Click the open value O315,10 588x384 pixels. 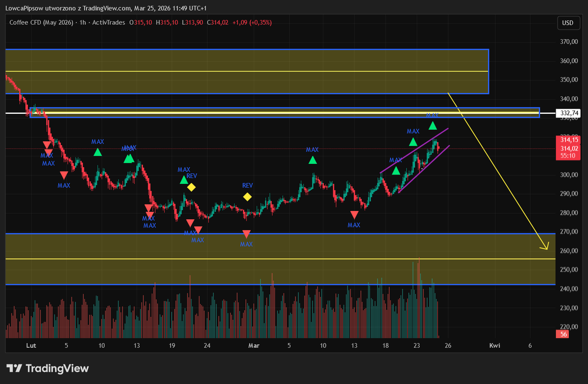pos(141,23)
